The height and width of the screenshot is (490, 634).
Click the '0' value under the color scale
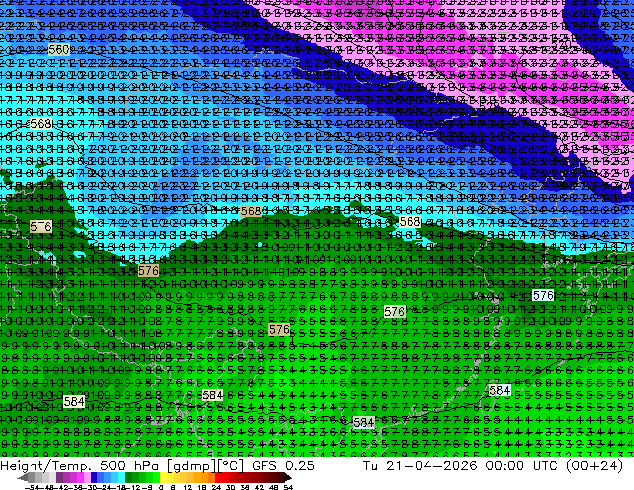161,487
